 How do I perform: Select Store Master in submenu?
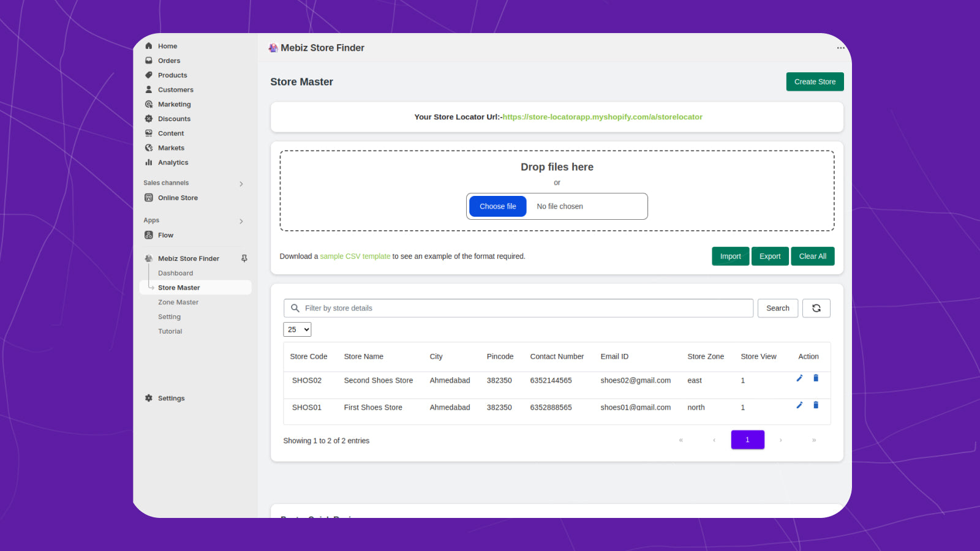[x=195, y=288]
